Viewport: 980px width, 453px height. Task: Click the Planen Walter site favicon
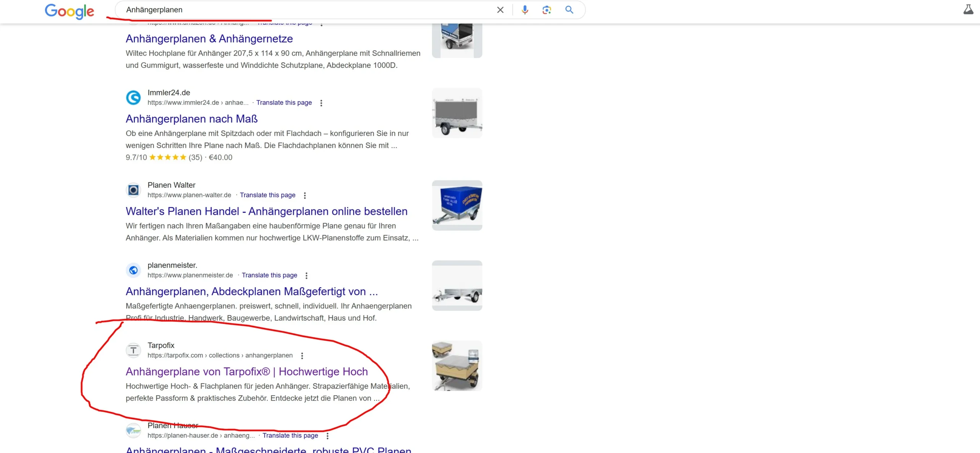[133, 190]
